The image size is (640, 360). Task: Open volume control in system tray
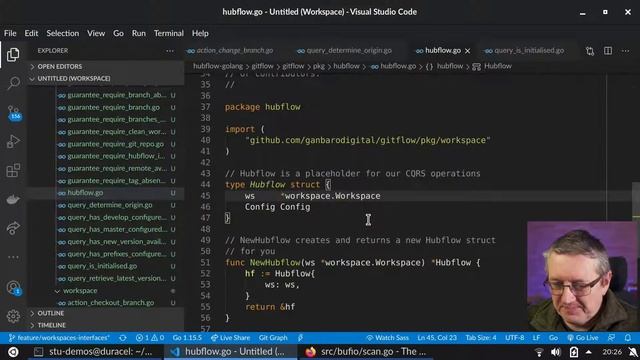pyautogui.click(x=556, y=352)
